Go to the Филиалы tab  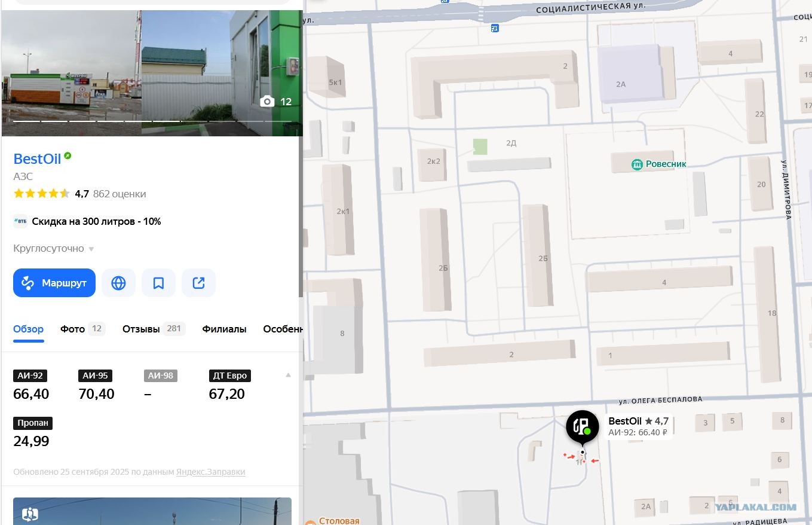tap(224, 329)
